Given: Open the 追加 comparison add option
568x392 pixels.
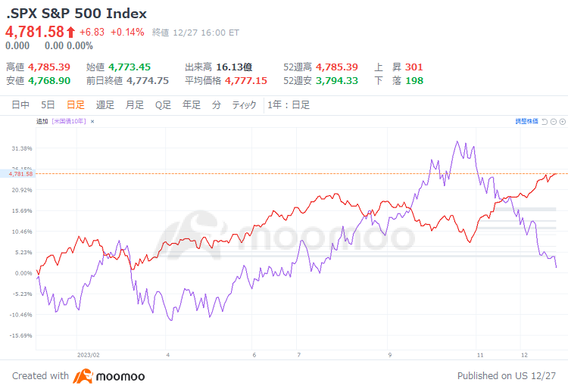Looking at the screenshot, I should (x=42, y=121).
